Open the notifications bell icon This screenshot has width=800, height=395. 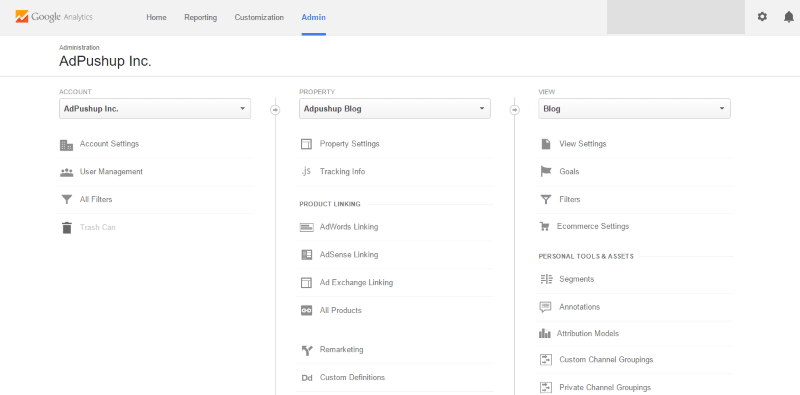tap(788, 17)
